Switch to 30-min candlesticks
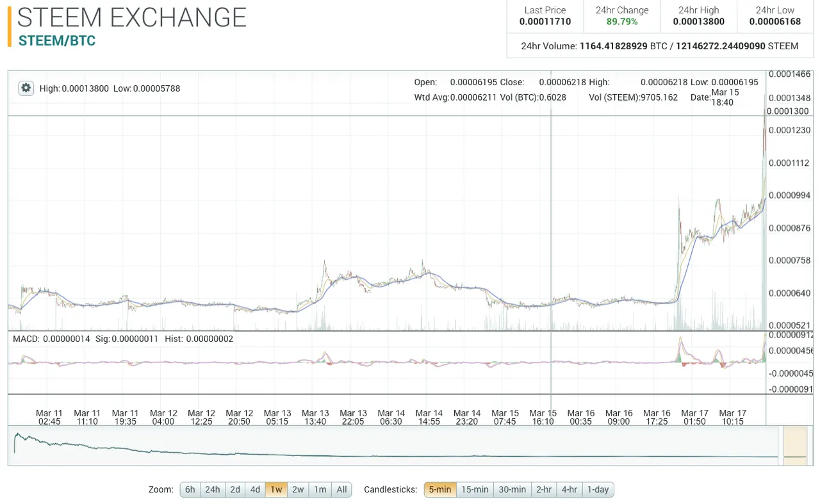This screenshot has width=820, height=504. point(512,490)
